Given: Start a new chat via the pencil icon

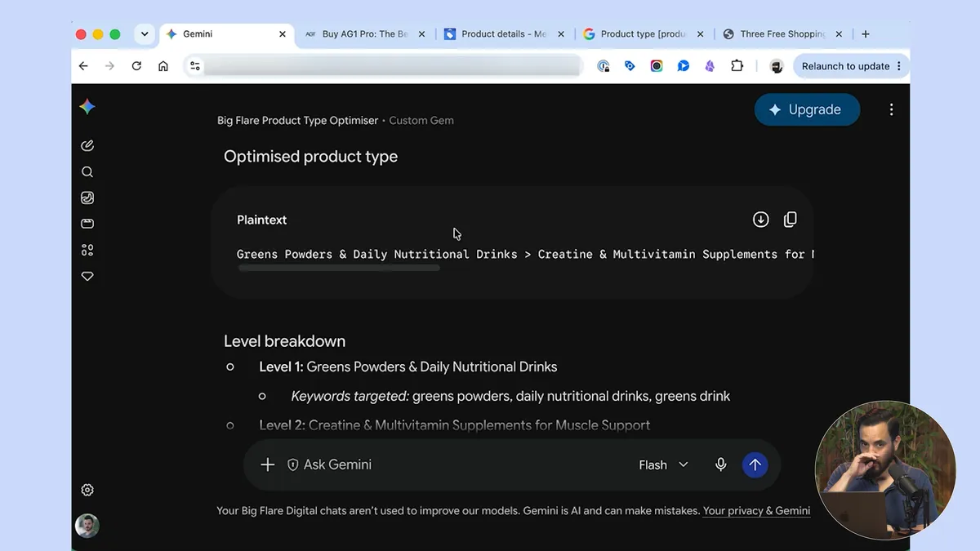Looking at the screenshot, I should point(87,145).
